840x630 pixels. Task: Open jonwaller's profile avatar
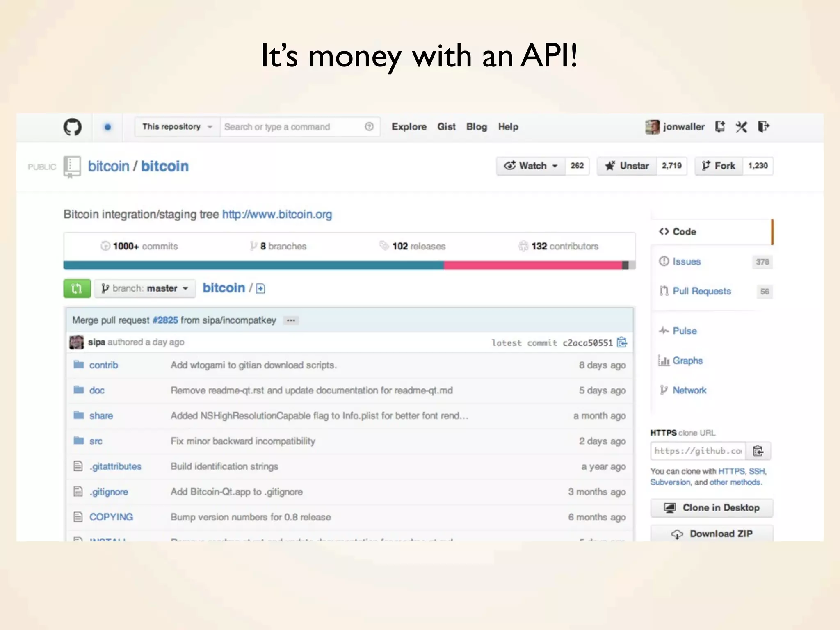point(652,127)
